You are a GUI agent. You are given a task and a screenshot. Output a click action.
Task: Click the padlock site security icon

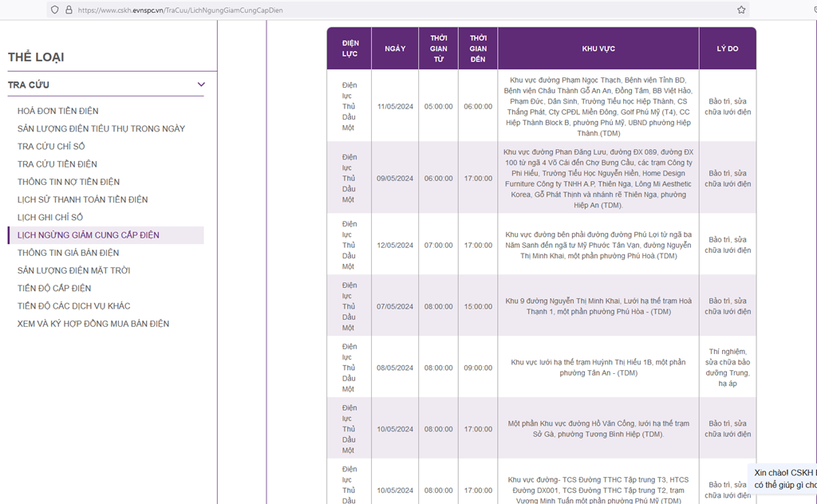69,10
